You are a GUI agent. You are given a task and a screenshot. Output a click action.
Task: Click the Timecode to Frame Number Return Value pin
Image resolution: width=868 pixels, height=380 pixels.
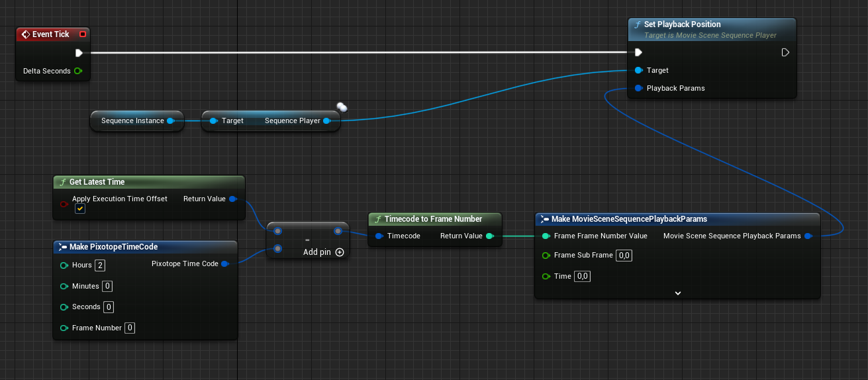(x=489, y=236)
